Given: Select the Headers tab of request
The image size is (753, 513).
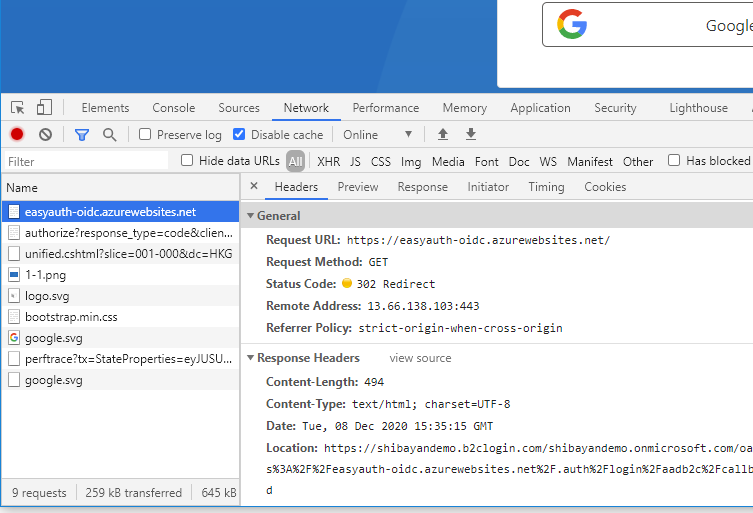Looking at the screenshot, I should pos(296,186).
